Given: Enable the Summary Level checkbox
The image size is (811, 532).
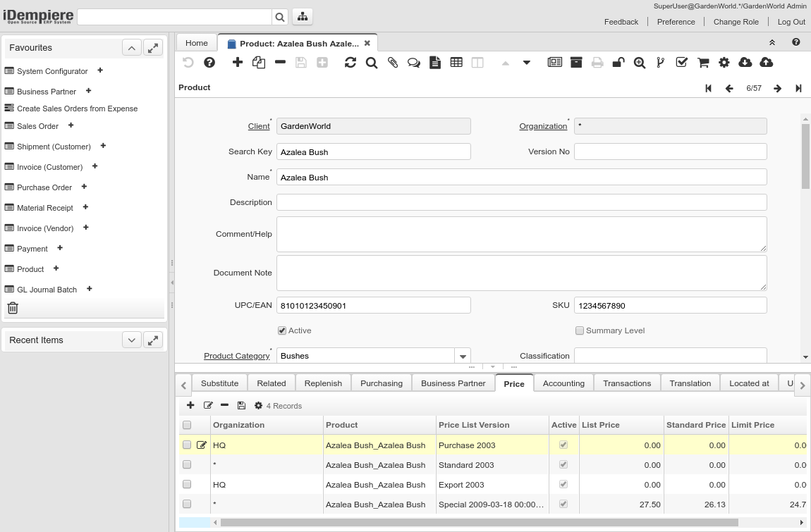Looking at the screenshot, I should (580, 330).
